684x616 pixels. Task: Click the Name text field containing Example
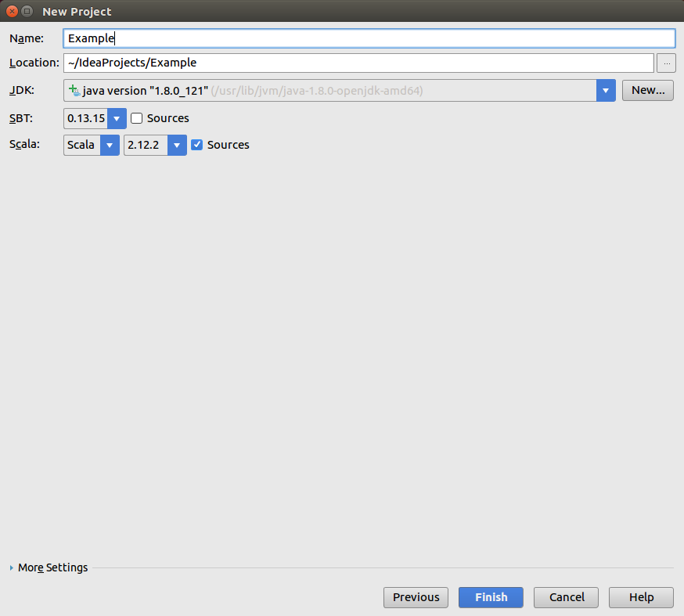coord(369,38)
